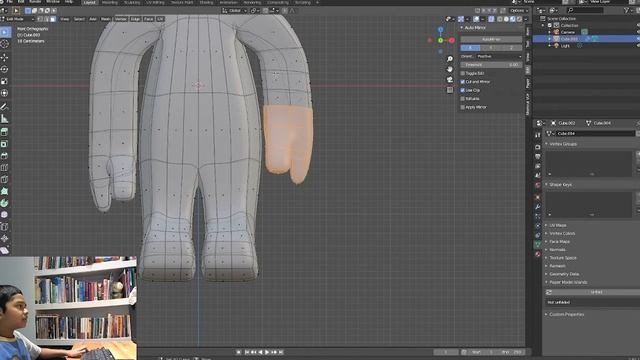Click the AutoMirror button
The height and width of the screenshot is (360, 640).
pyautogui.click(x=491, y=40)
